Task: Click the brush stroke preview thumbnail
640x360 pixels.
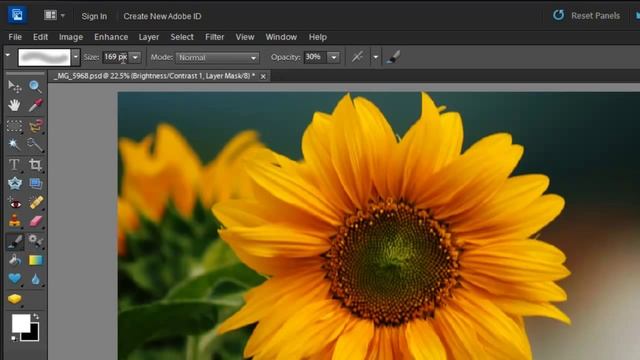Action: (44, 57)
